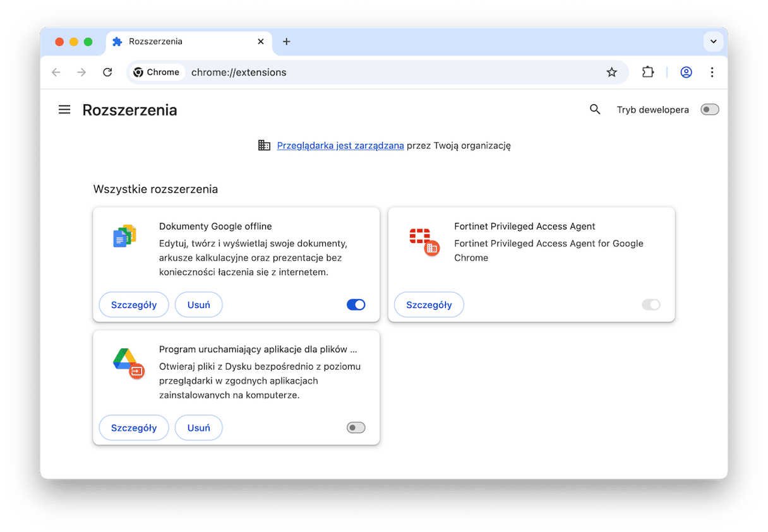Click the search extensions magnifier icon

click(595, 110)
